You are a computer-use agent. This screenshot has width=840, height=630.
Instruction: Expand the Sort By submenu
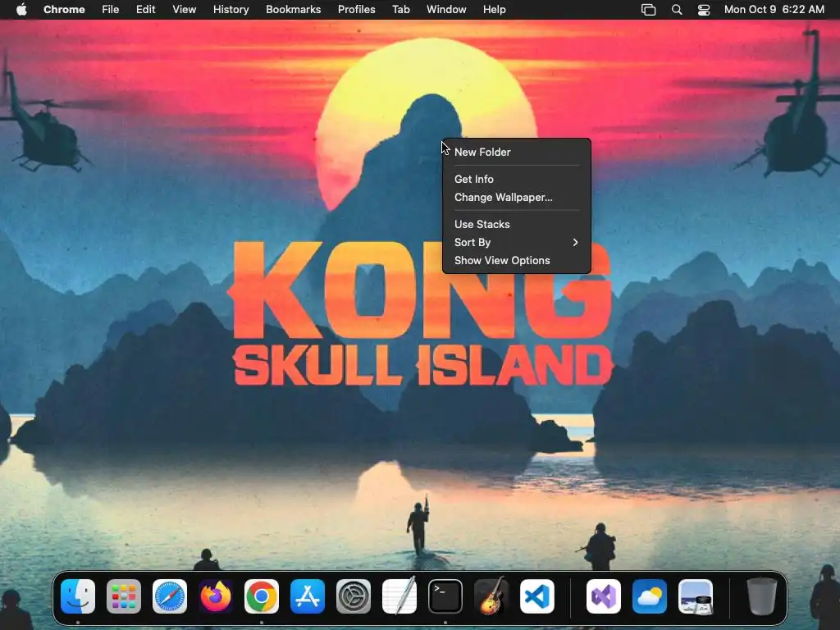click(517, 242)
